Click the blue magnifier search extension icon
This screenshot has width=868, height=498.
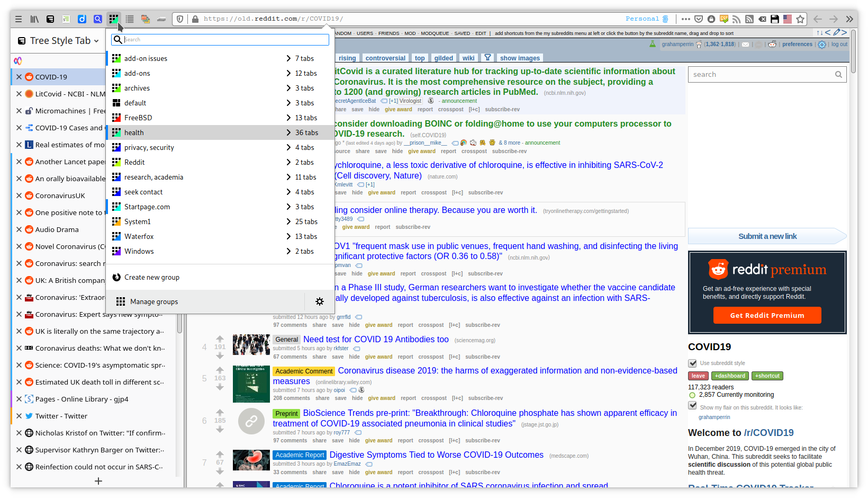click(98, 19)
